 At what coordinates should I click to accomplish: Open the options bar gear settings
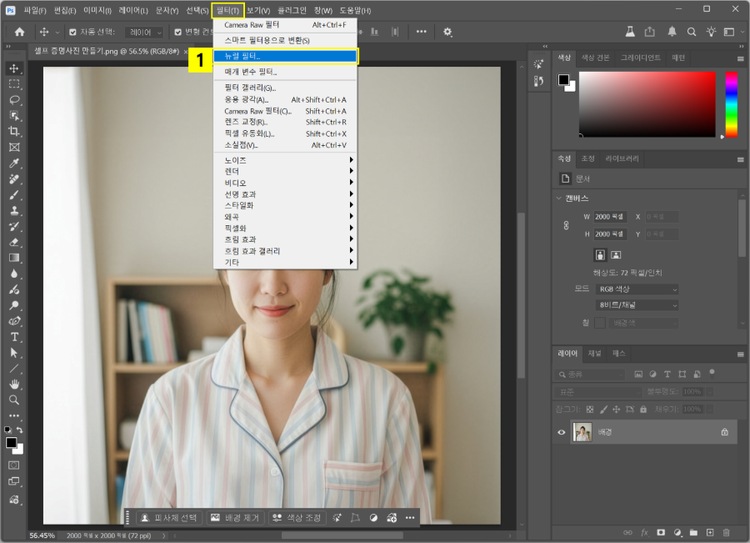(447, 32)
